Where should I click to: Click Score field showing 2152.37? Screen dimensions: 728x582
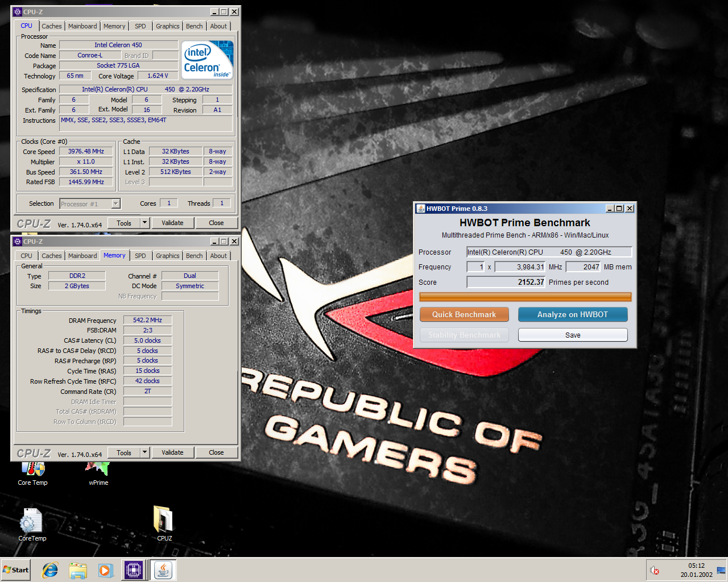506,282
